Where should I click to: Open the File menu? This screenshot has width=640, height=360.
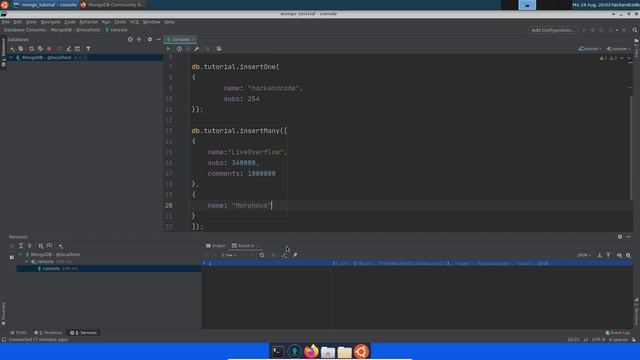6,22
